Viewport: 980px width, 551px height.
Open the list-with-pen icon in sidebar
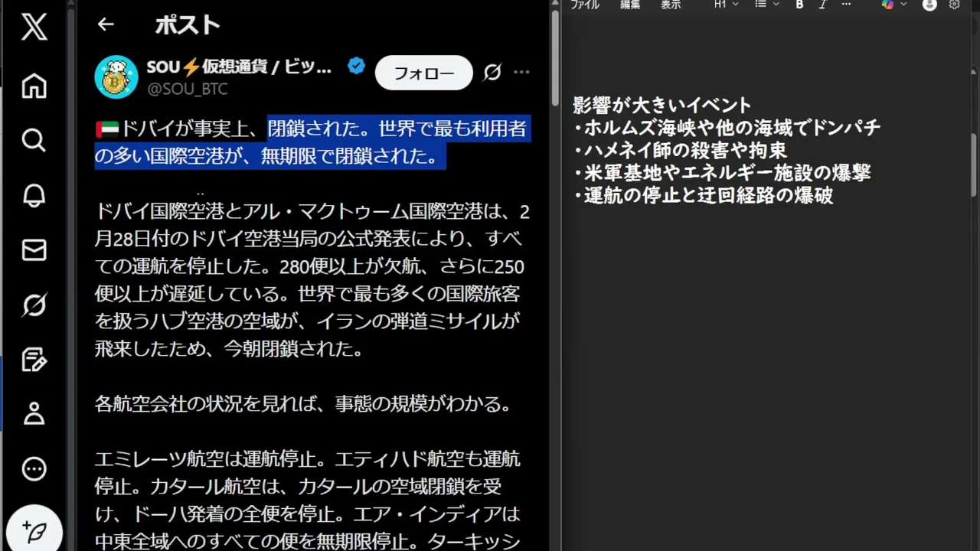(x=34, y=360)
